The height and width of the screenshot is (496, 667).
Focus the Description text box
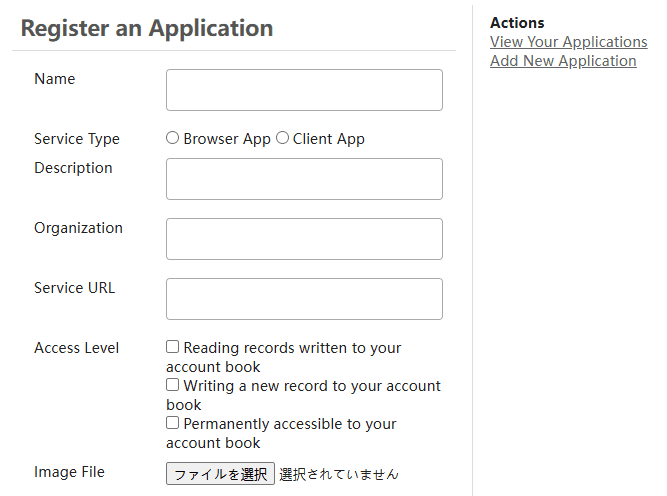click(304, 179)
